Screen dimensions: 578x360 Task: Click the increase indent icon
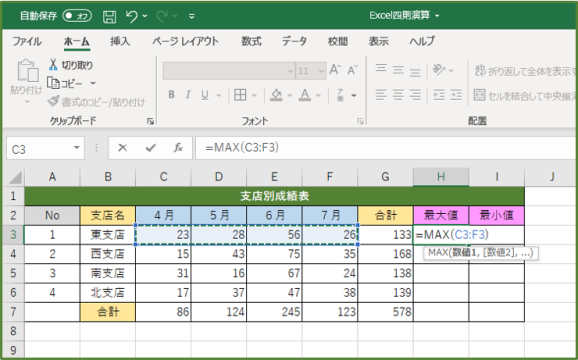pos(456,95)
